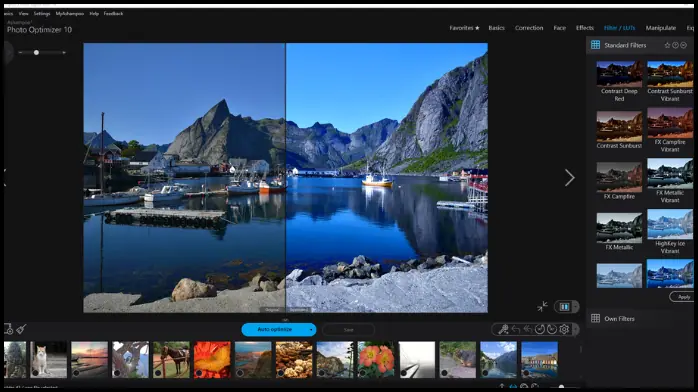Click the inward arrows shrink-view icon
The width and height of the screenshot is (698, 392).
(x=542, y=306)
